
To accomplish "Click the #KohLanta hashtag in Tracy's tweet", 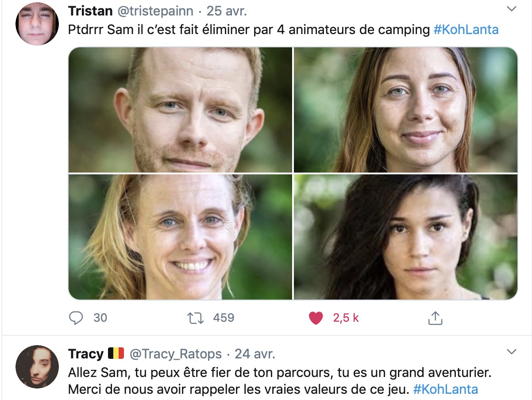I will point(446,389).
